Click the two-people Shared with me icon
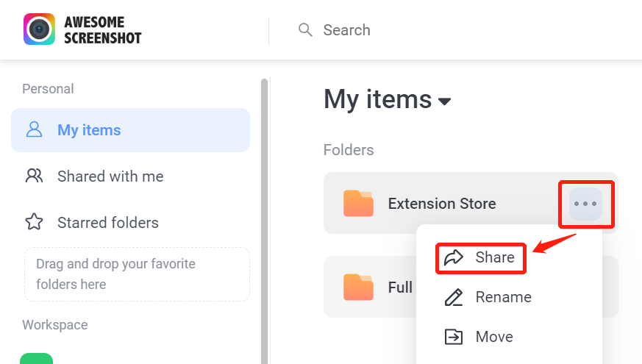 click(34, 176)
